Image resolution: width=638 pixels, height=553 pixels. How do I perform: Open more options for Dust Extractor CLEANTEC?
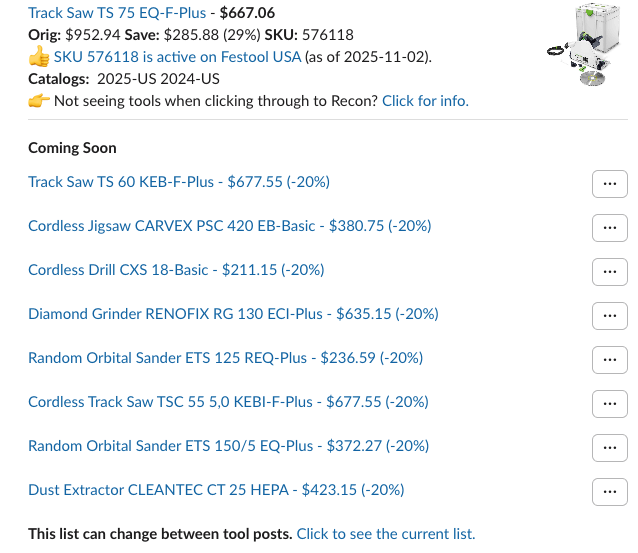coord(609,491)
